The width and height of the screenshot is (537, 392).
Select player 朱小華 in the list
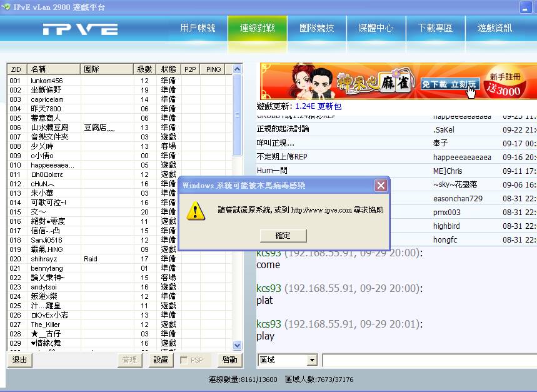(42, 193)
